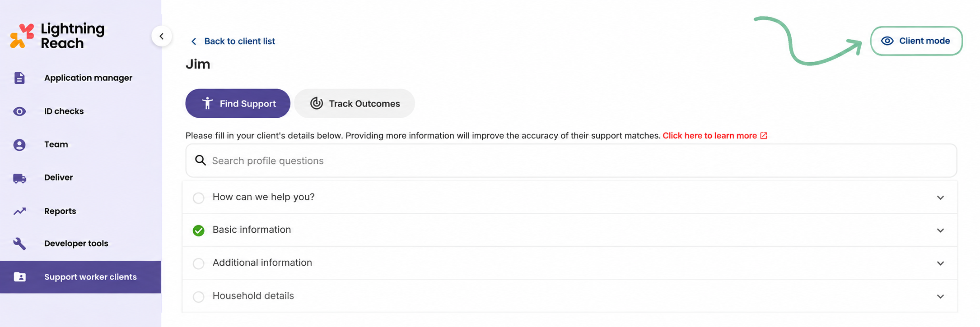Click the Developer tools wrench icon
This screenshot has width=980, height=327.
pos(19,244)
